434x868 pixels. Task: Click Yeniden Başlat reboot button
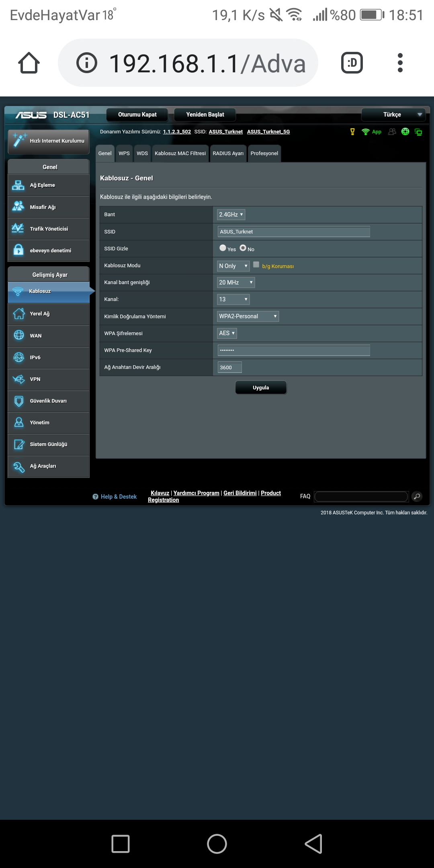click(205, 115)
